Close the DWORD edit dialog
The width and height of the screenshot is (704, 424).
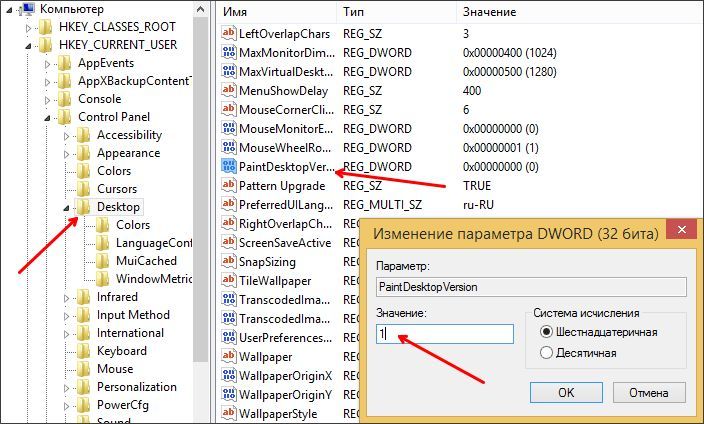682,230
